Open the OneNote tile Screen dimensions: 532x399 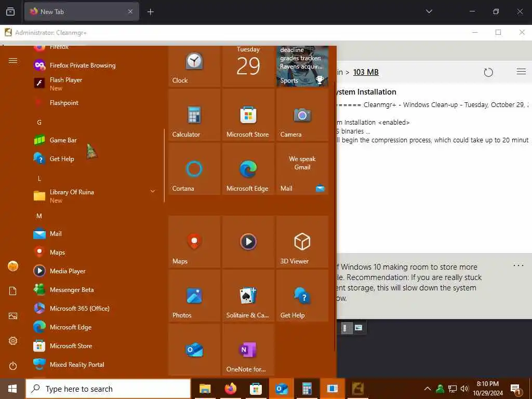pyautogui.click(x=248, y=350)
